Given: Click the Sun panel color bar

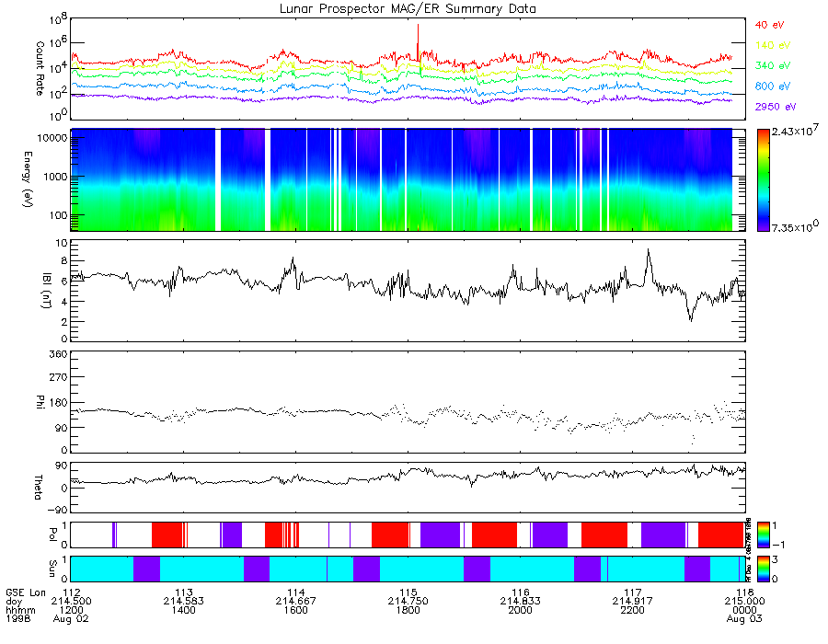Looking at the screenshot, I should (x=763, y=569).
